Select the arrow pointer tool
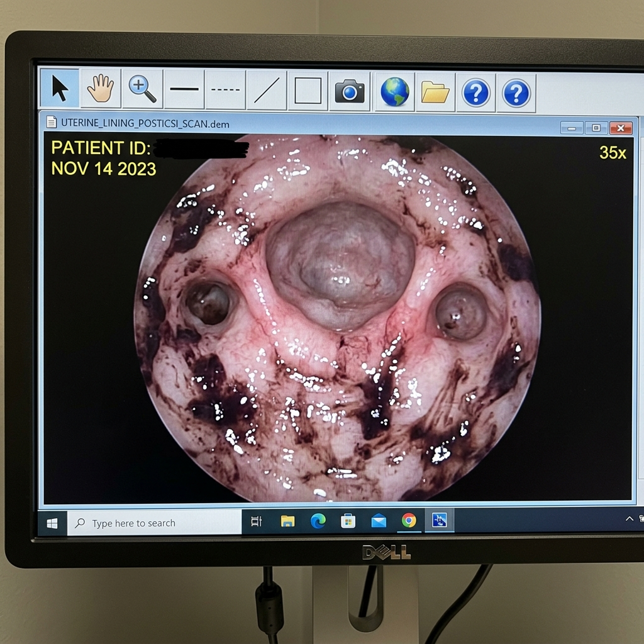 tap(60, 88)
